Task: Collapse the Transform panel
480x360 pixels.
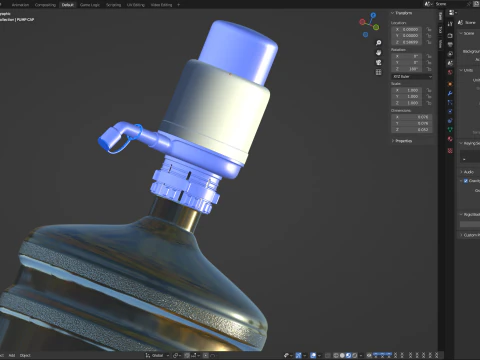Action: pos(402,13)
